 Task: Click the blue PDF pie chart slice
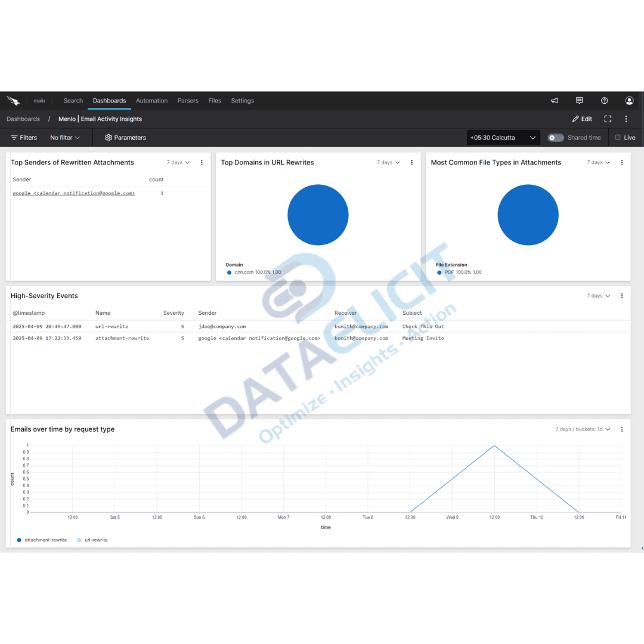[528, 215]
